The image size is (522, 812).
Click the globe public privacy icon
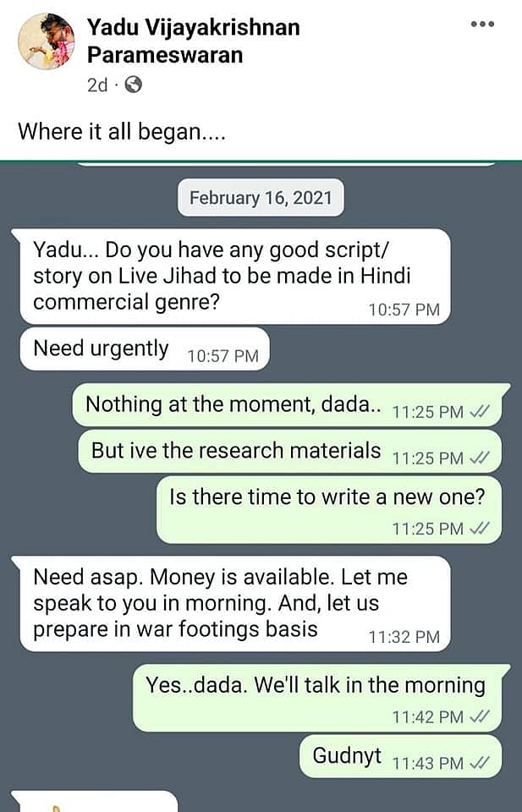click(133, 85)
